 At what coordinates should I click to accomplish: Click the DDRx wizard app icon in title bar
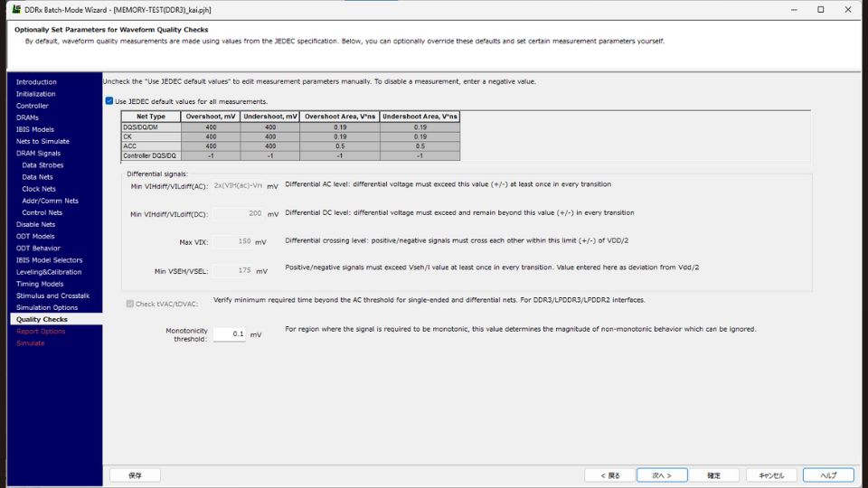click(16, 9)
